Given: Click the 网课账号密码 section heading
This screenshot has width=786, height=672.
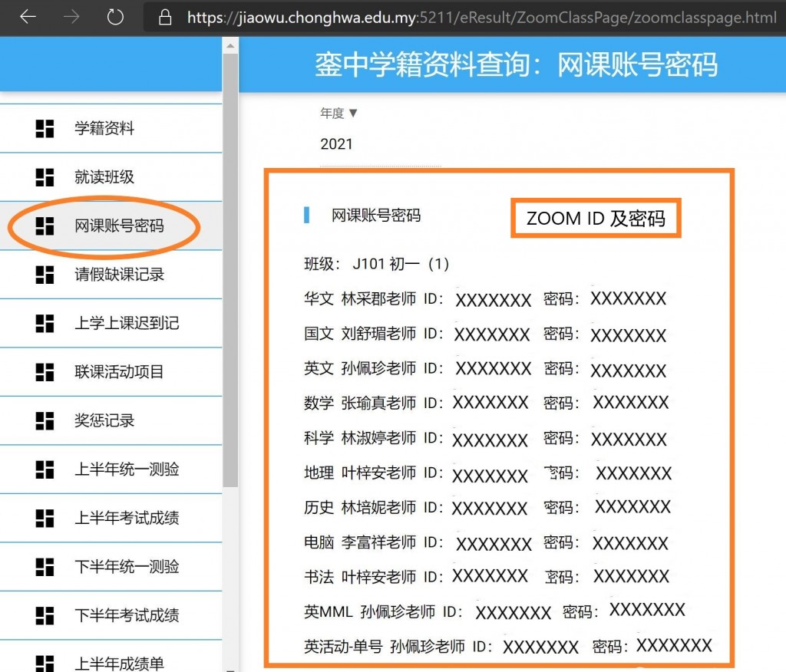Looking at the screenshot, I should (x=376, y=216).
